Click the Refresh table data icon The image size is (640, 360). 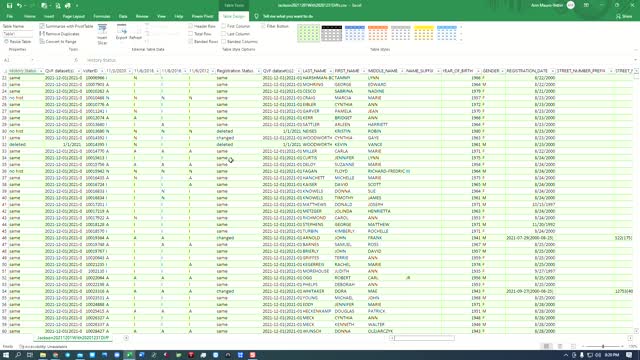tap(136, 32)
